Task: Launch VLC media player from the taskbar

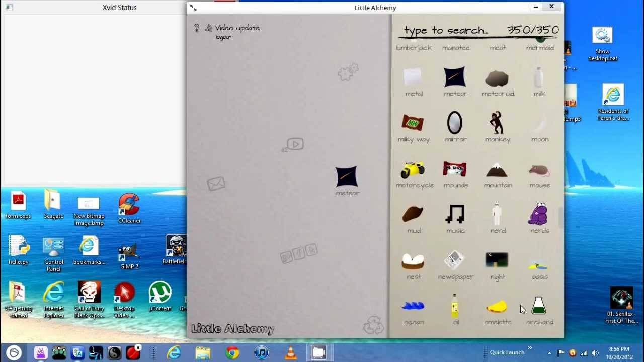Action: tap(290, 352)
